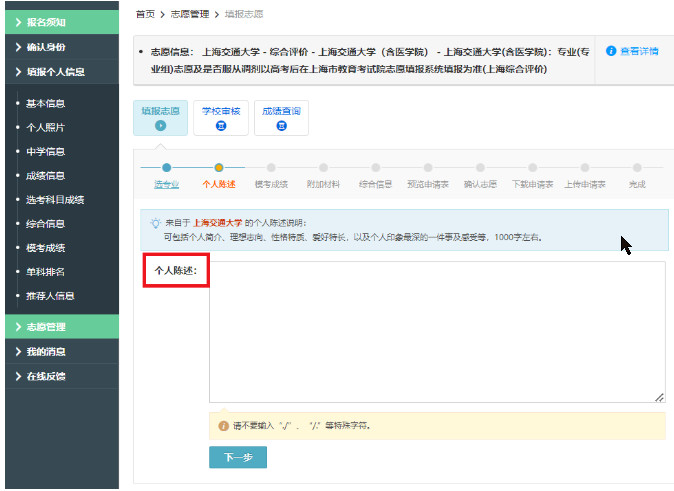Image resolution: width=674 pixels, height=491 pixels.
Task: Click the blue info icon beside 查看详情
Action: pyautogui.click(x=611, y=51)
